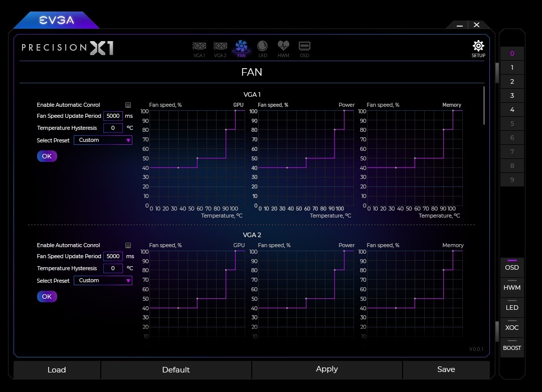
Task: Click the Default button
Action: click(x=176, y=369)
